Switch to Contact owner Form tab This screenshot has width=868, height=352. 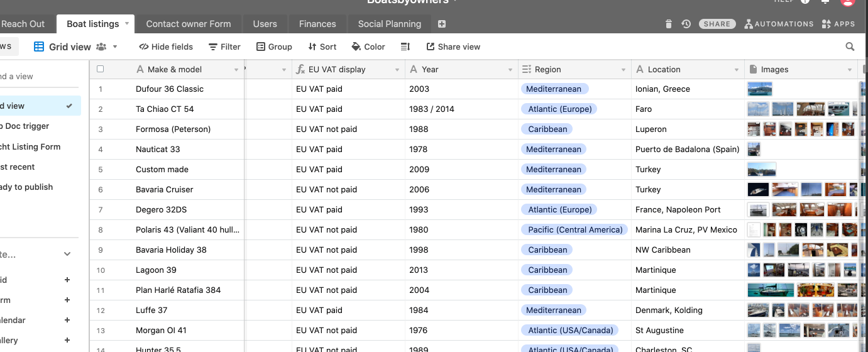click(189, 24)
